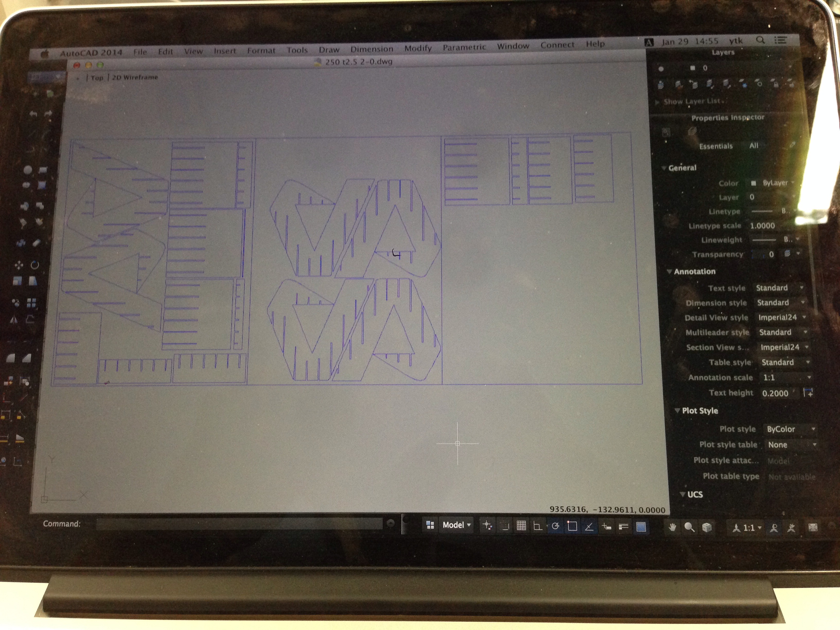Open the ViewCube display icon

point(706,527)
